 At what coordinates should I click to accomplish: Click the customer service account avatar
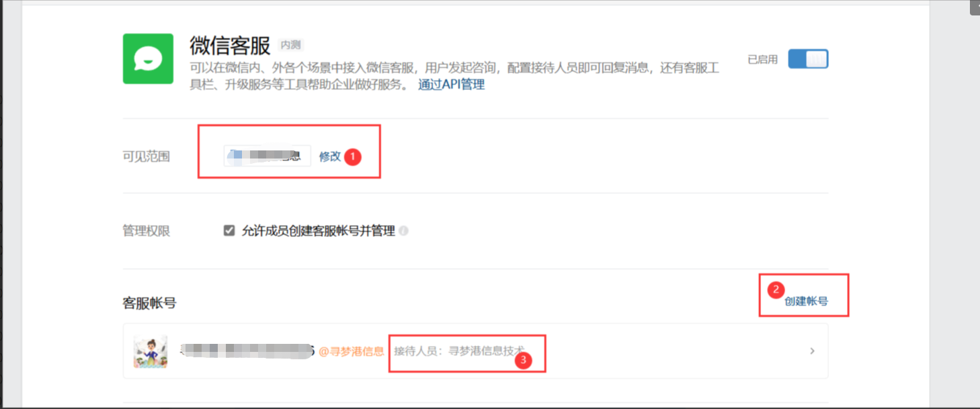(x=150, y=351)
